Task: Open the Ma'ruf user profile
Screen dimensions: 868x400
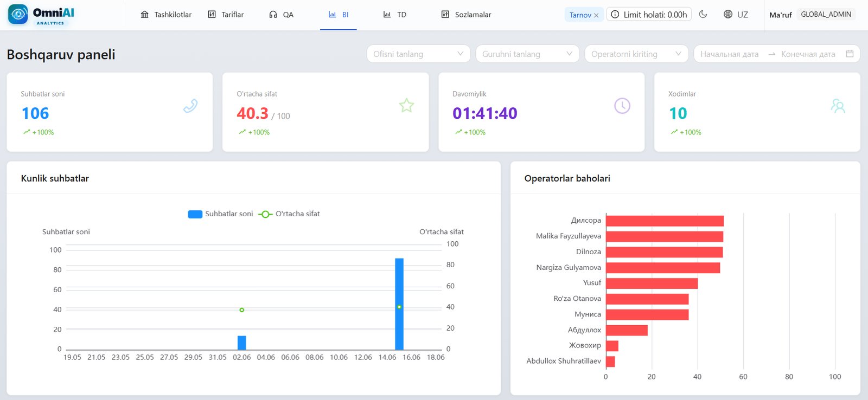Action: tap(780, 15)
